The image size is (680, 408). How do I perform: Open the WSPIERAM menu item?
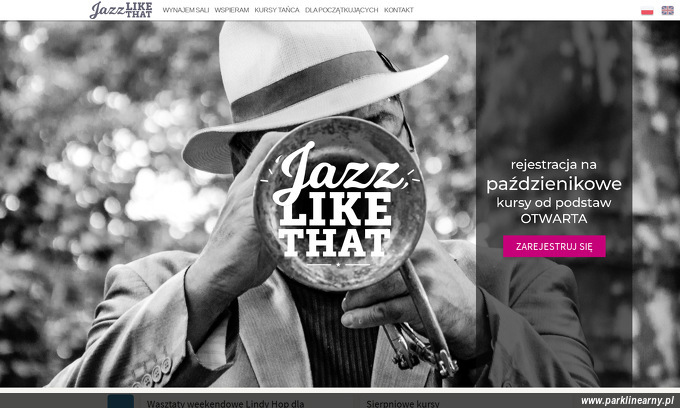coord(232,10)
